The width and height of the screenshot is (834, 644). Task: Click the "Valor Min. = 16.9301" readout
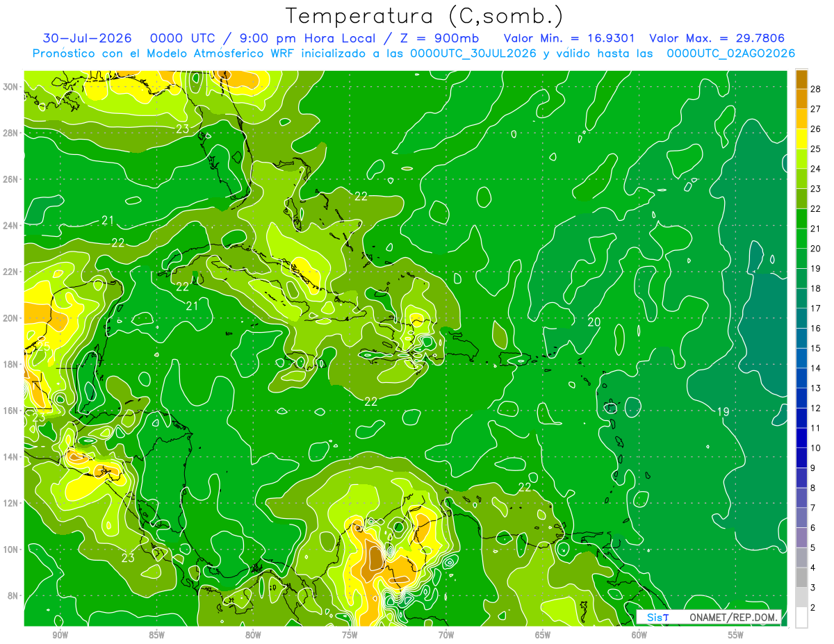pyautogui.click(x=569, y=38)
